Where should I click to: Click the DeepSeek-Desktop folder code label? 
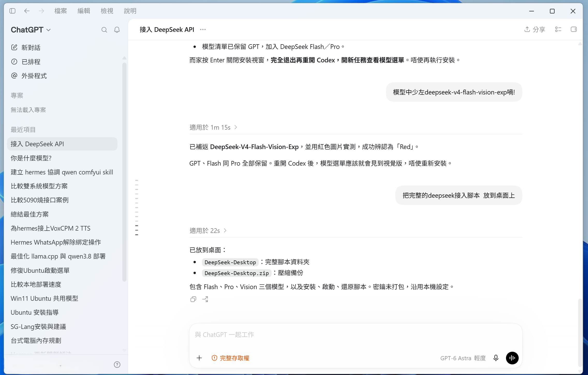pos(230,262)
